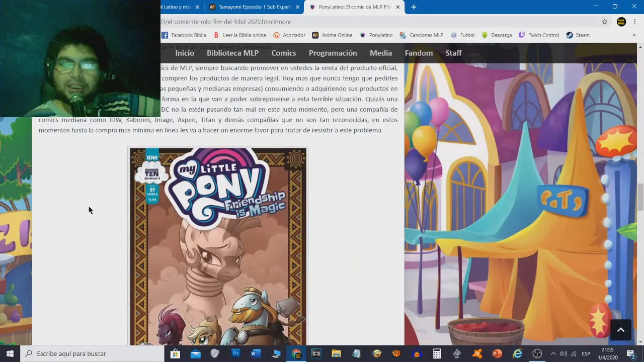Open Avast antivirus from the taskbar
644x362 pixels.
(x=477, y=353)
